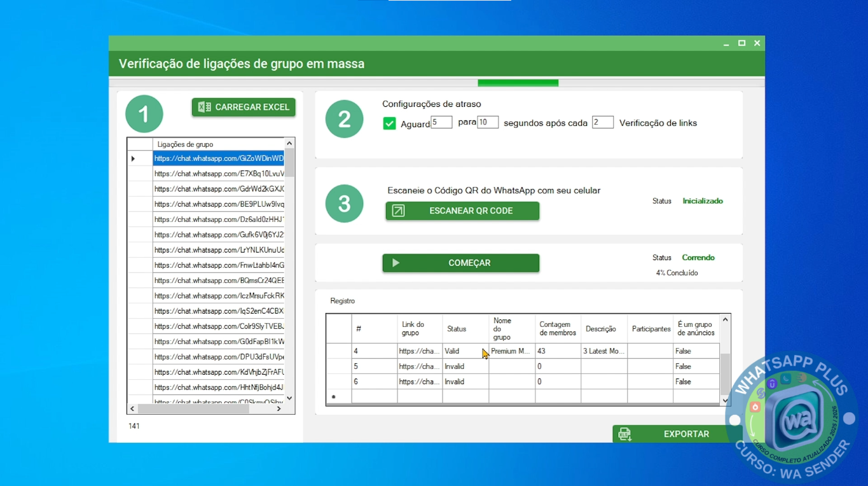The width and height of the screenshot is (868, 486).
Task: Click the QR scan icon on Escanear button
Action: pos(398,211)
